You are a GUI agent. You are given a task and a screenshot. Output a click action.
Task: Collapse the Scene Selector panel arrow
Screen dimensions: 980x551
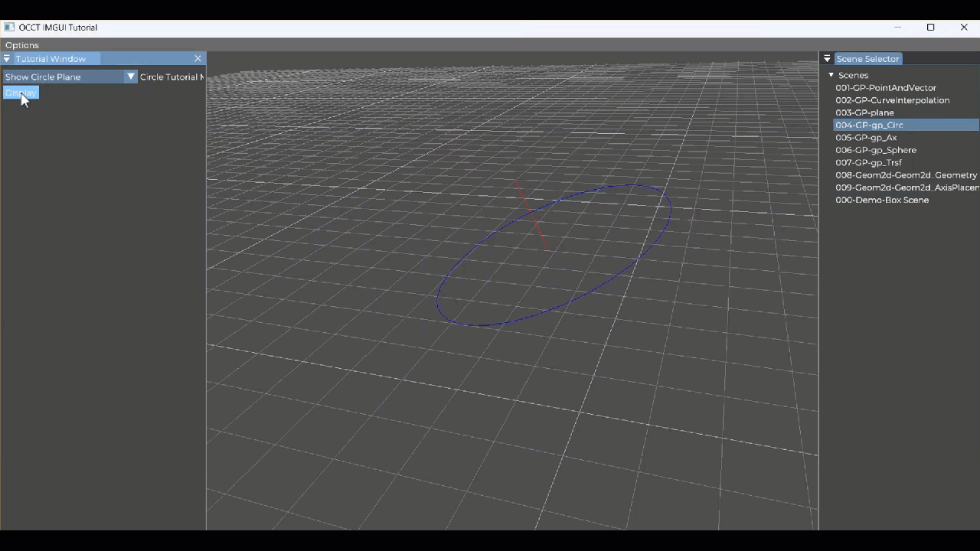point(827,59)
